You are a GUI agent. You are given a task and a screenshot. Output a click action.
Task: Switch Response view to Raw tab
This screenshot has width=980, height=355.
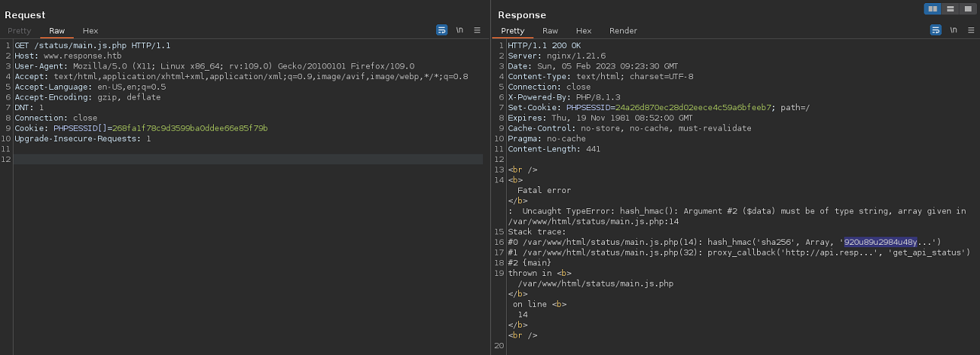[550, 31]
